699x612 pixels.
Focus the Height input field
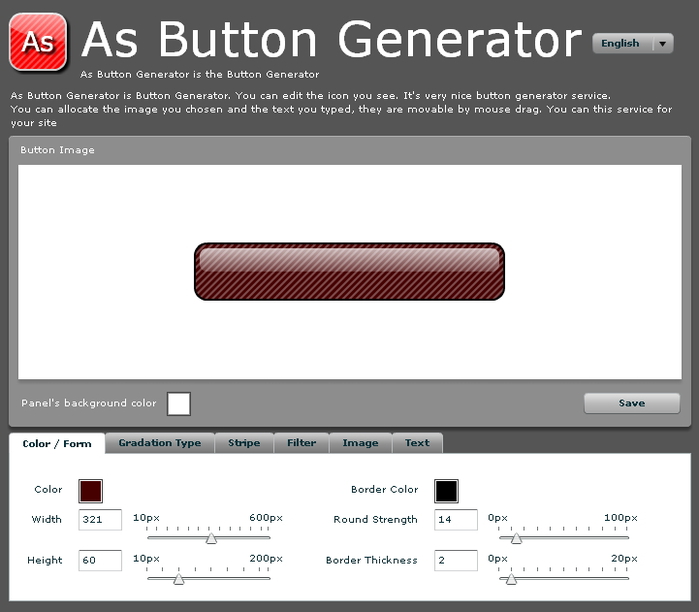pos(100,560)
